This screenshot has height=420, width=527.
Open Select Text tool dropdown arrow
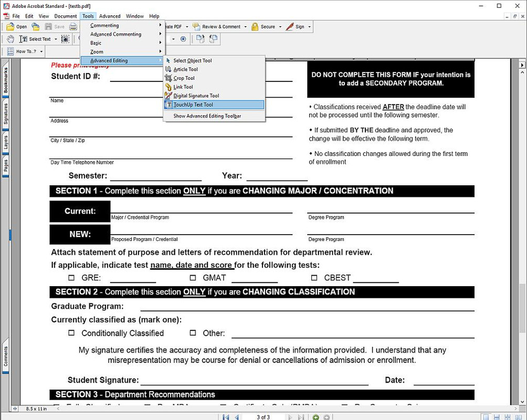coord(56,39)
